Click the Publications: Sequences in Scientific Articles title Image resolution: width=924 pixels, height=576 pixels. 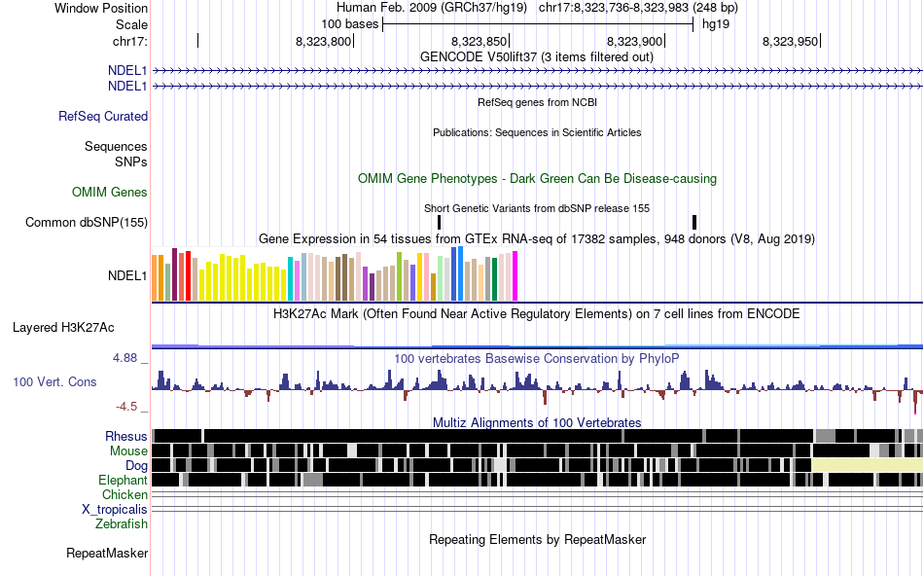coord(537,132)
